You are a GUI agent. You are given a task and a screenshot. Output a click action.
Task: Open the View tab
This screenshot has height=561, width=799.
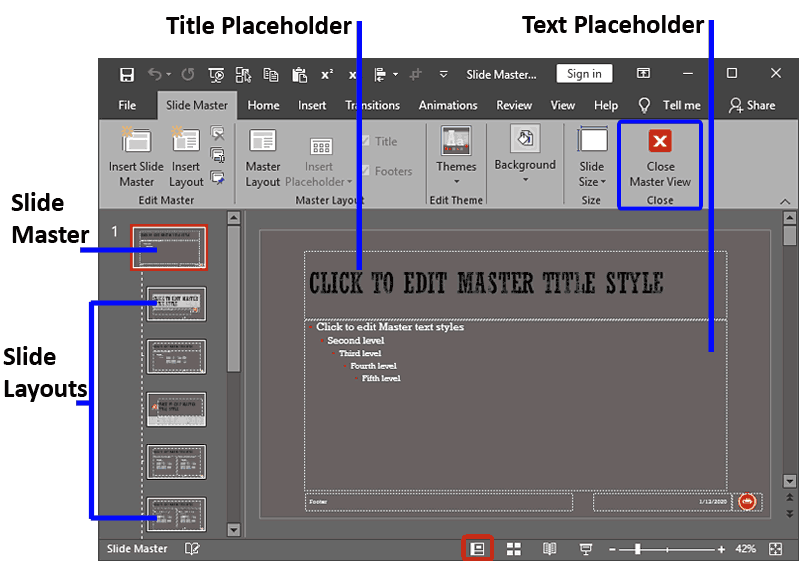tap(563, 105)
